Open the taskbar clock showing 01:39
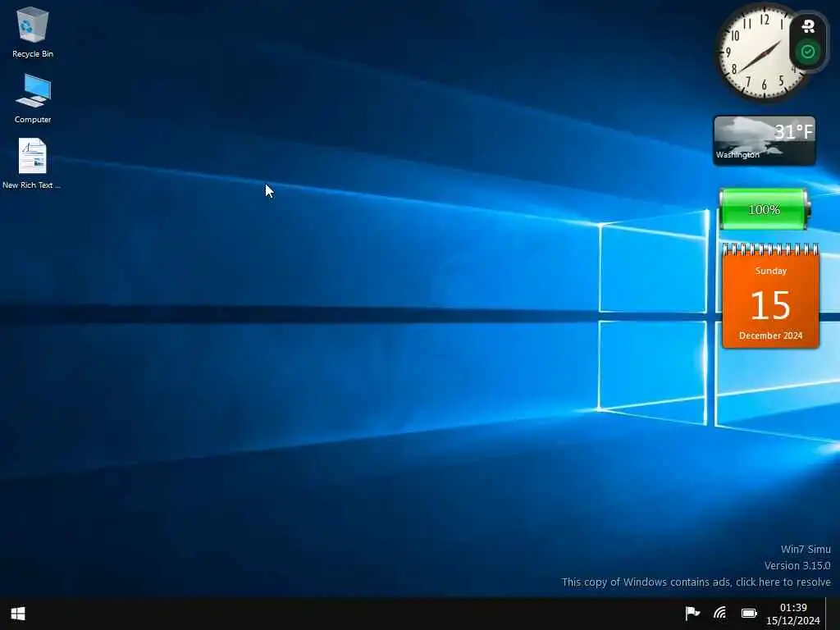840x630 pixels. pos(793,614)
